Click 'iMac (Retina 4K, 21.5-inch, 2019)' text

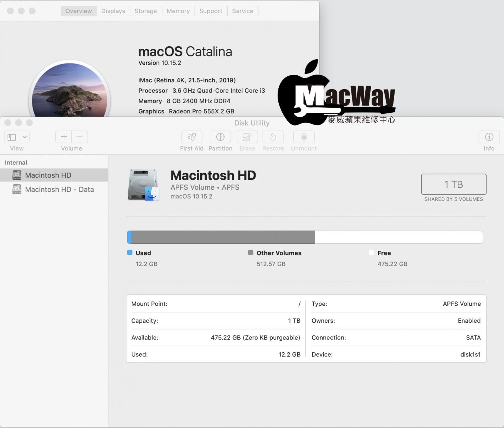tap(187, 80)
